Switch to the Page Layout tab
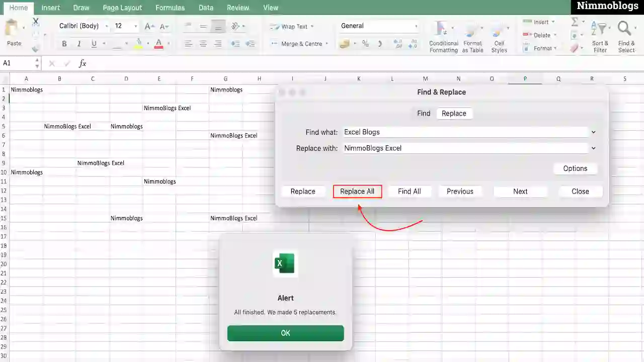The height and width of the screenshot is (362, 644). coord(122,8)
